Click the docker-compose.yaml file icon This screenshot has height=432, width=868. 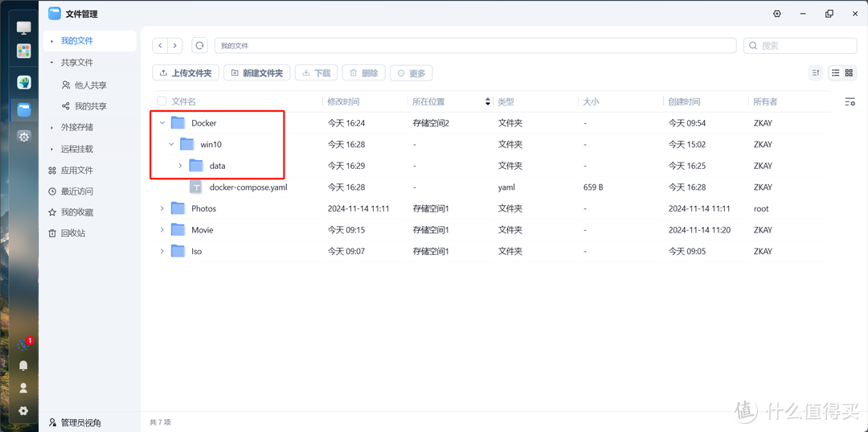196,187
